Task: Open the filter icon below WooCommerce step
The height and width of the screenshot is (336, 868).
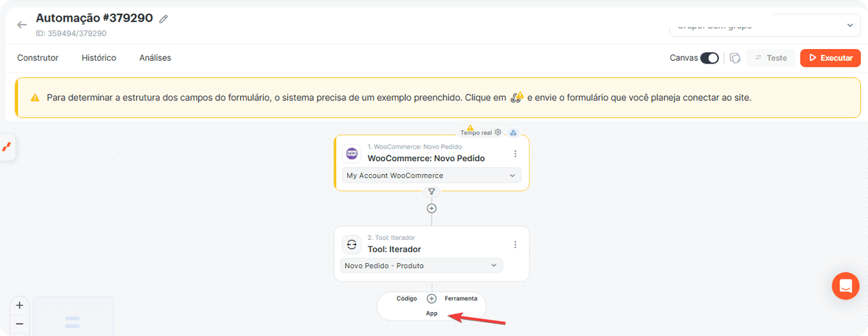Action: [432, 191]
